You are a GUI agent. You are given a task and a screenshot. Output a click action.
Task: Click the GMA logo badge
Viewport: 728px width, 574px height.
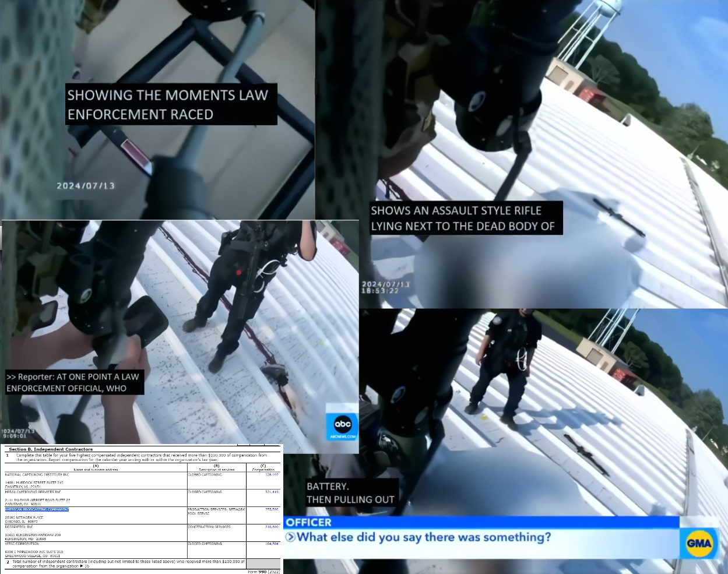pyautogui.click(x=698, y=544)
